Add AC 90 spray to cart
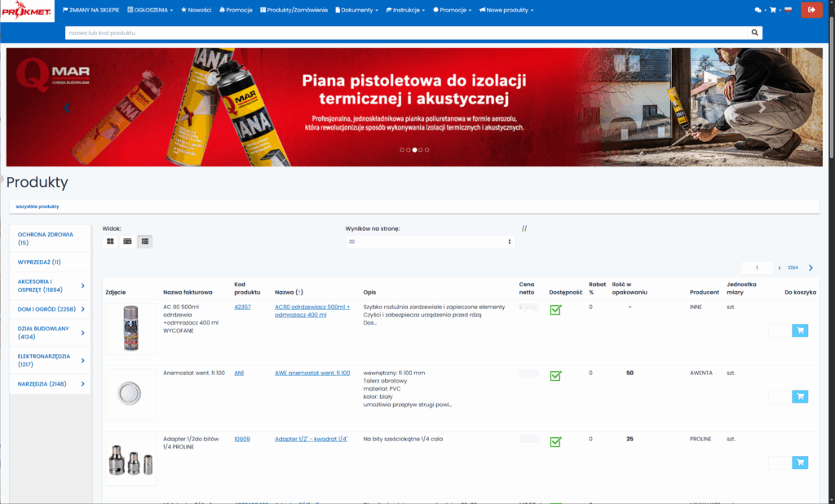Screen dimensions: 835x504 (x=799, y=330)
